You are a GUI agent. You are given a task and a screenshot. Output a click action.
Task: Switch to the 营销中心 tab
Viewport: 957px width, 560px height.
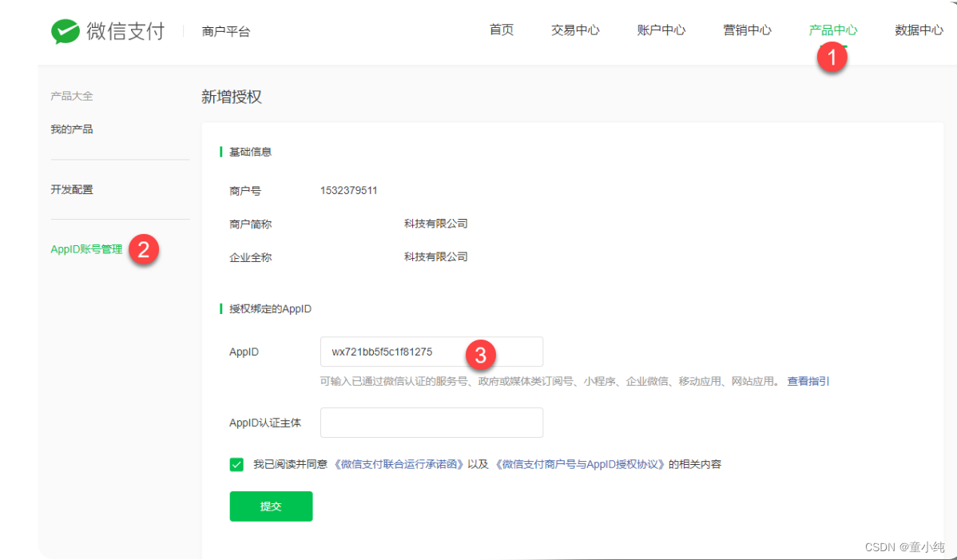pos(747,30)
